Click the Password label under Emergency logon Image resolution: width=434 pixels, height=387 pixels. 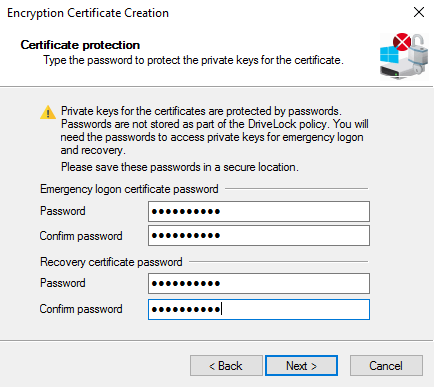point(63,211)
